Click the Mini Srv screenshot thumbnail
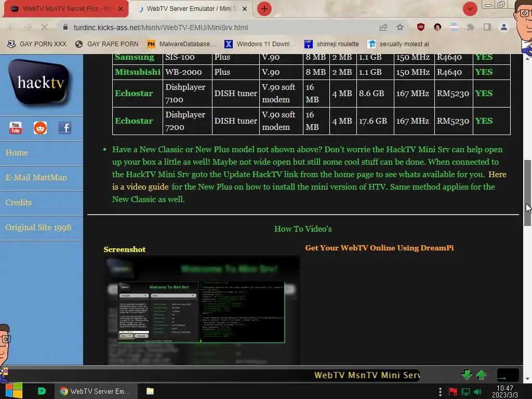532x399 pixels. (202, 310)
